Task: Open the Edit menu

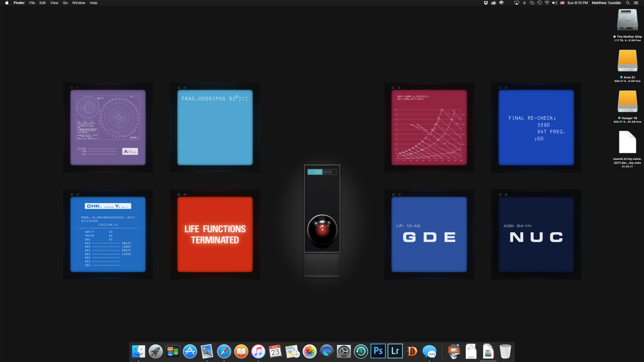Action: coord(43,3)
